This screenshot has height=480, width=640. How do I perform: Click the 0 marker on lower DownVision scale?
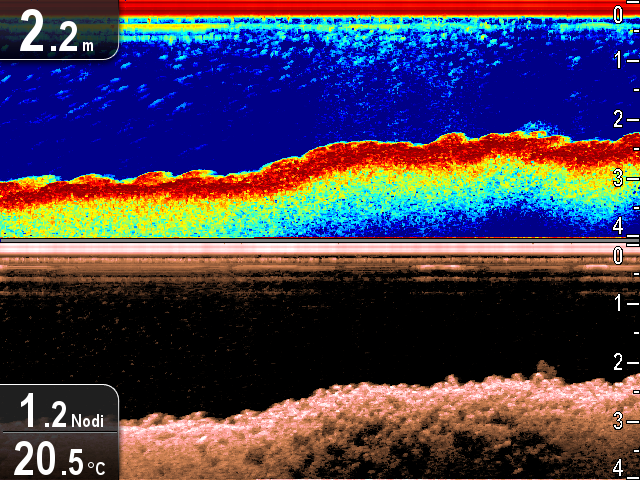point(618,256)
